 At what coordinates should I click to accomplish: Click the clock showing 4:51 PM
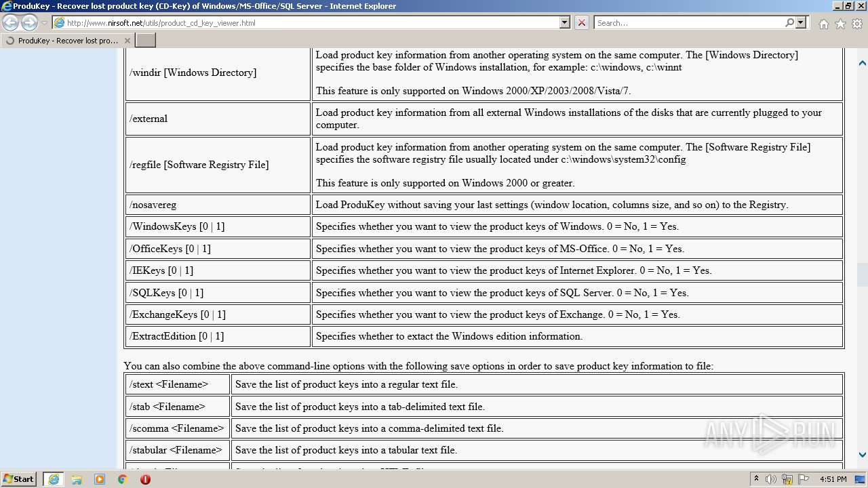(833, 479)
